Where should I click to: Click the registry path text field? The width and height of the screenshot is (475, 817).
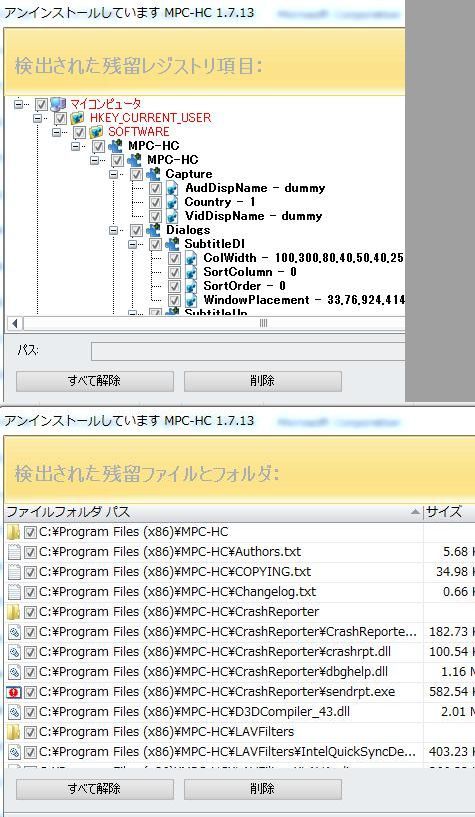click(x=248, y=352)
